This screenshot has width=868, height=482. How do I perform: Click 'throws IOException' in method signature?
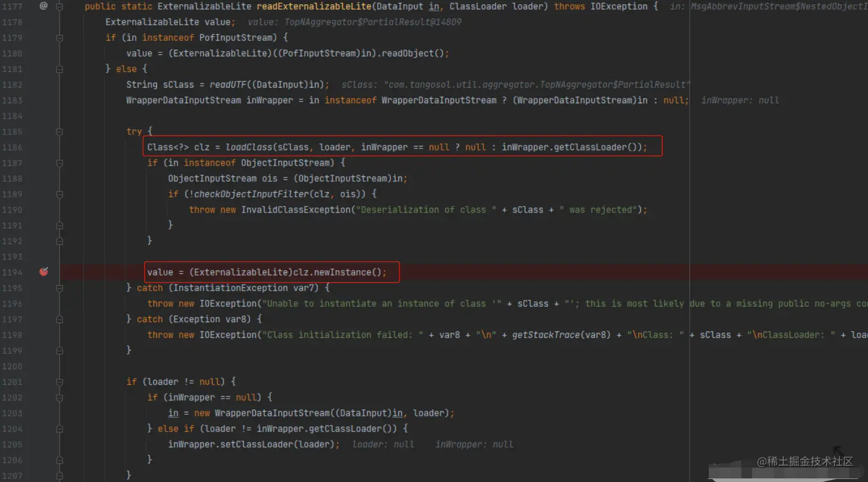click(601, 6)
